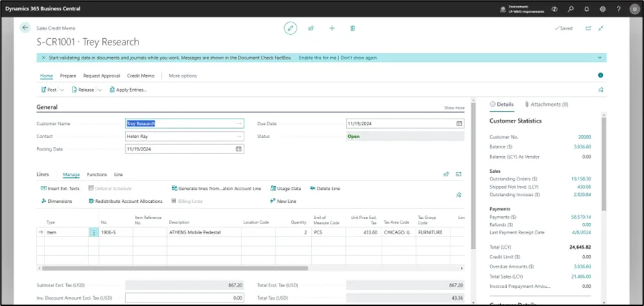Open the Functions menu in Lines
The image size is (644, 306).
click(97, 175)
